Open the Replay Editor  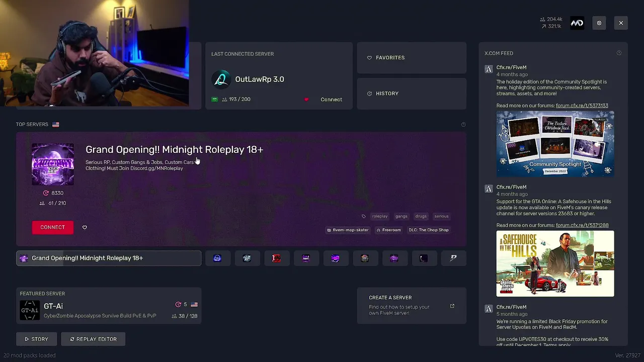pos(93,339)
